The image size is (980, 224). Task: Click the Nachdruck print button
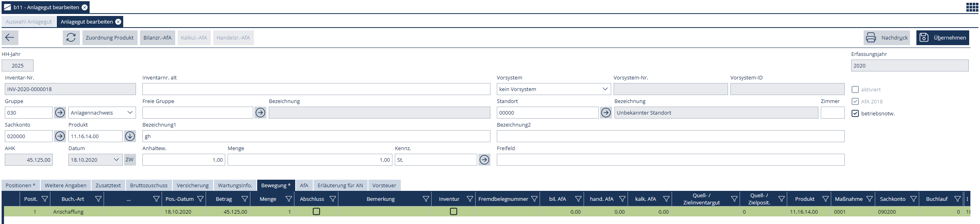click(887, 38)
